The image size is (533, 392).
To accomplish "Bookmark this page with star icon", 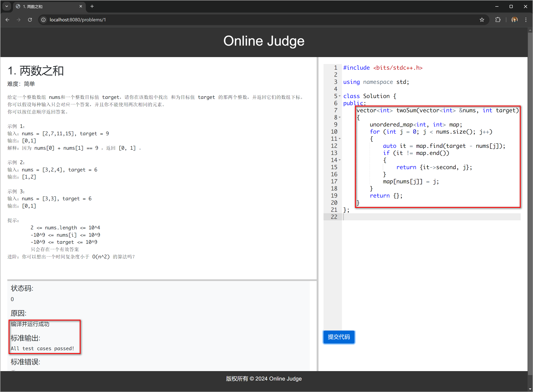I will click(x=482, y=20).
